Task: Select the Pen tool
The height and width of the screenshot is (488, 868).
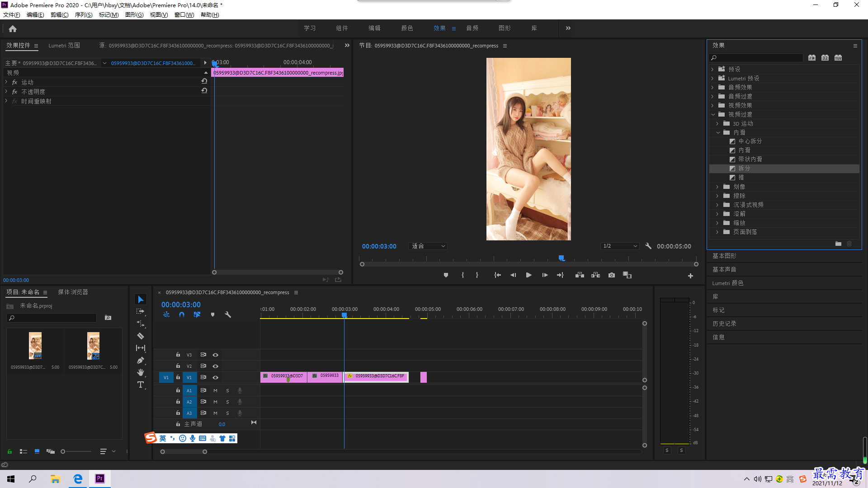Action: 141,361
